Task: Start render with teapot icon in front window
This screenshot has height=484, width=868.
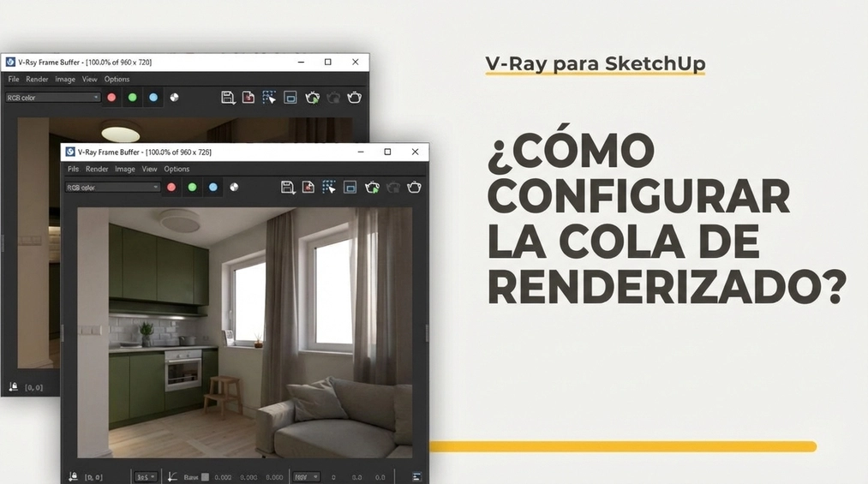Action: [372, 188]
